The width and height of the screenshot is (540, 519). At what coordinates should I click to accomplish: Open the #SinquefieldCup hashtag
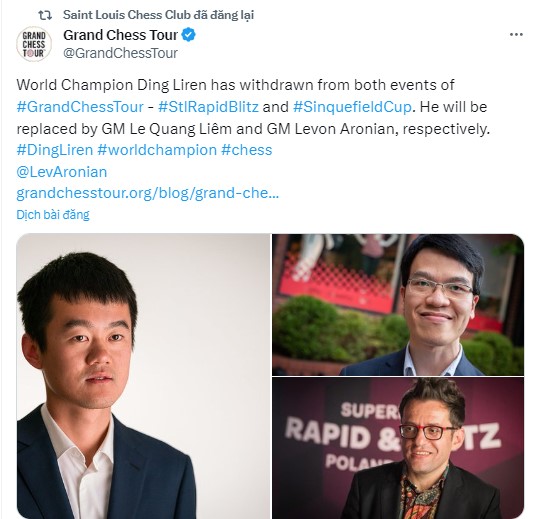[x=352, y=107]
